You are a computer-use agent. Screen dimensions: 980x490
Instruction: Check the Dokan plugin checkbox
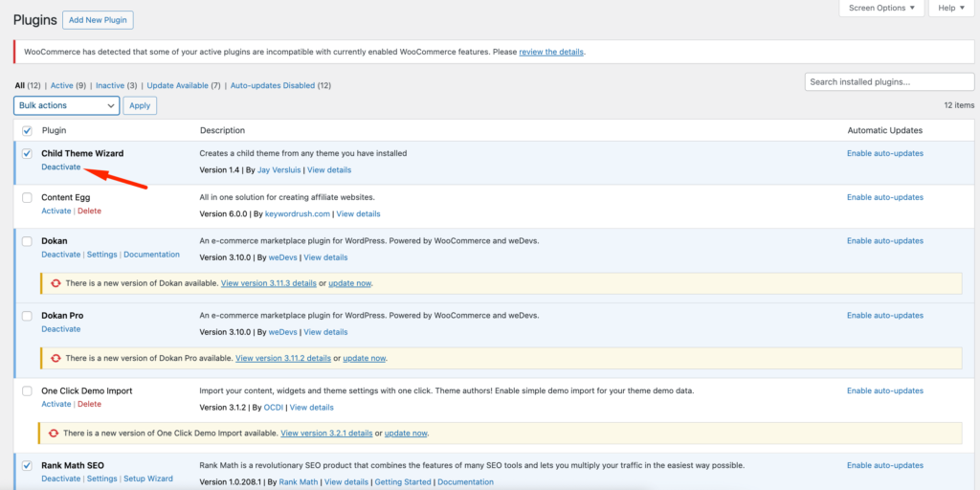[x=27, y=241]
